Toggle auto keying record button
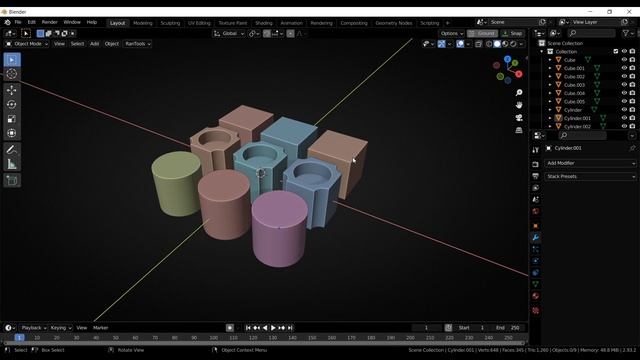 click(x=230, y=328)
